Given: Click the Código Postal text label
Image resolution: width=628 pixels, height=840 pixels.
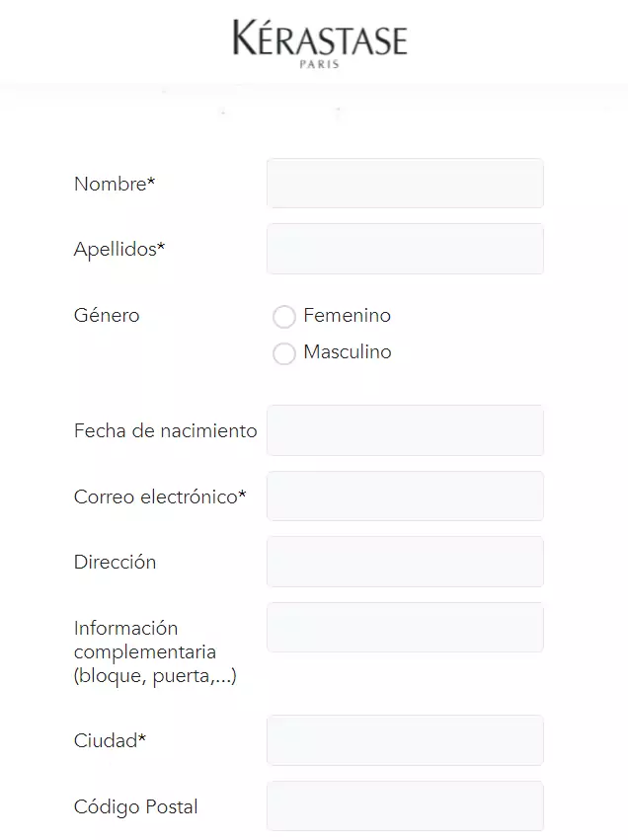Looking at the screenshot, I should click(136, 806).
